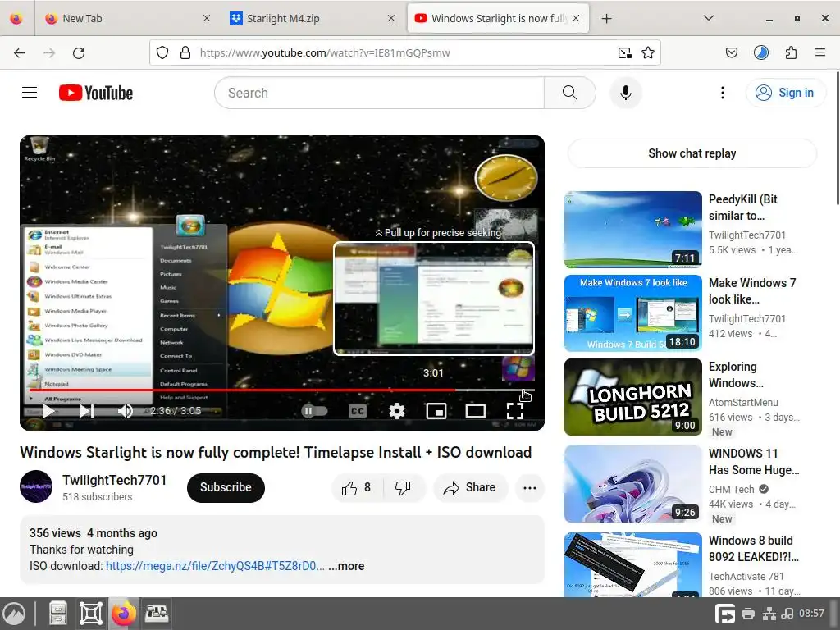Open Firefox View pinned button
The height and width of the screenshot is (630, 840).
pyautogui.click(x=16, y=19)
